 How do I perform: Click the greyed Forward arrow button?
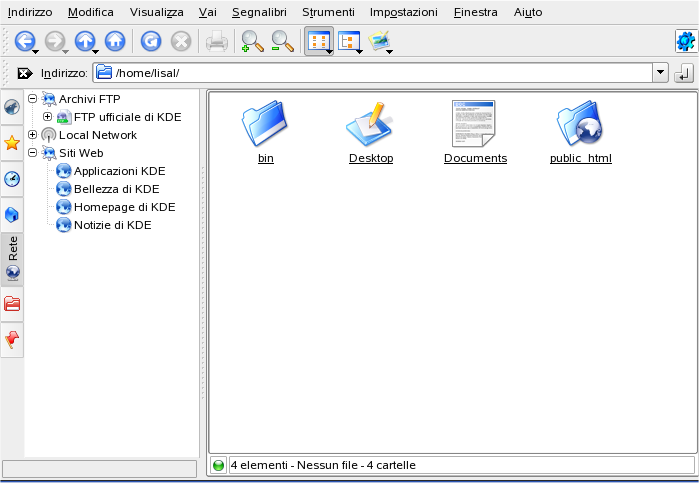tap(54, 41)
